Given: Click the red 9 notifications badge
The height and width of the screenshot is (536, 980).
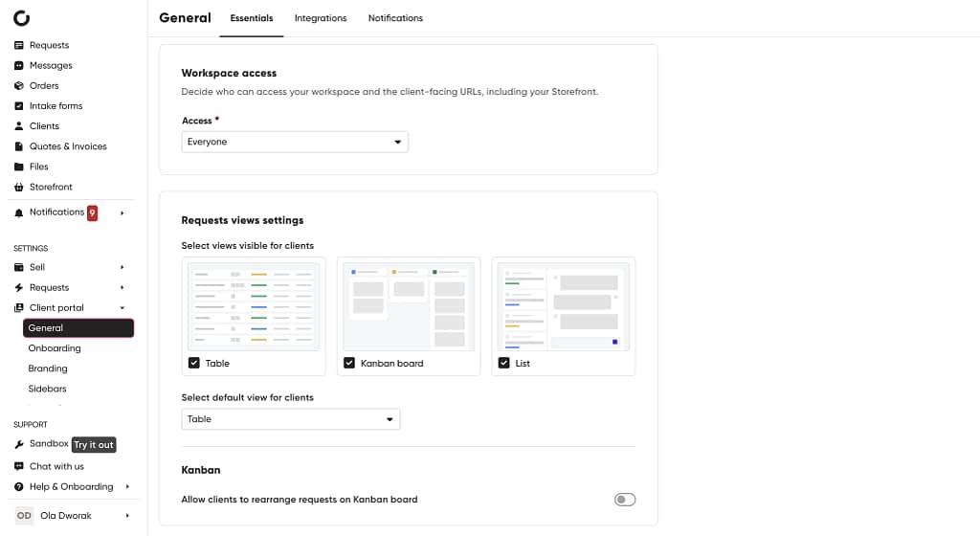Looking at the screenshot, I should pos(93,213).
